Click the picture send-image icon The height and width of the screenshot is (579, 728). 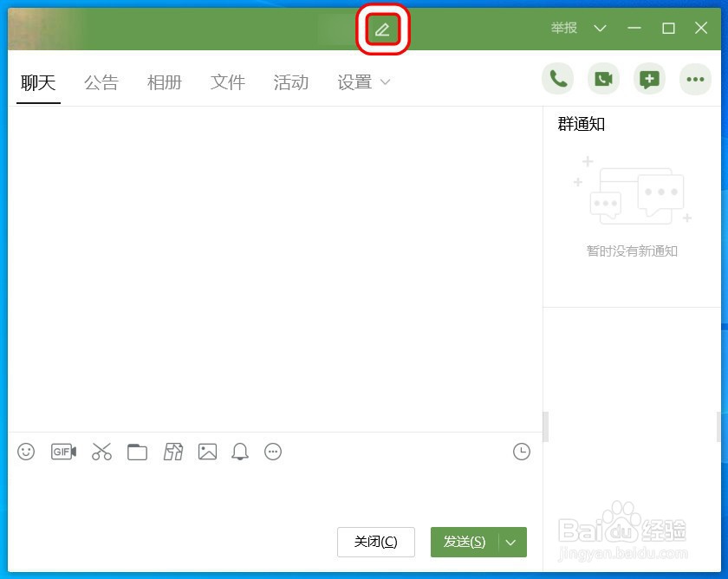(207, 452)
